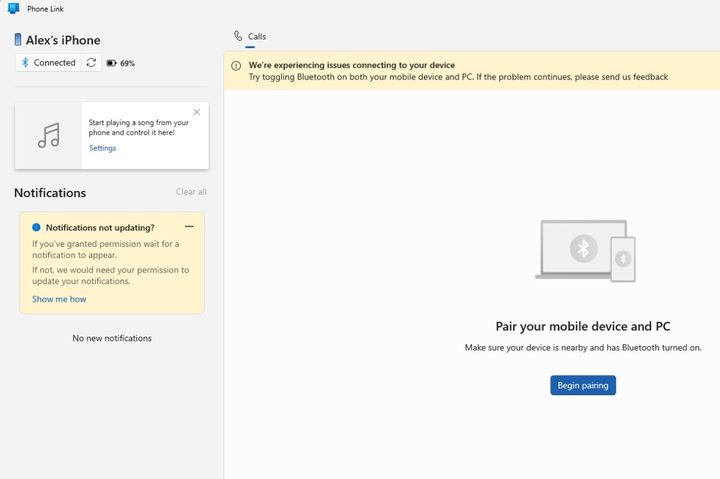The width and height of the screenshot is (720, 479).
Task: Click the warning icon in the yellow banner
Action: coord(236,66)
